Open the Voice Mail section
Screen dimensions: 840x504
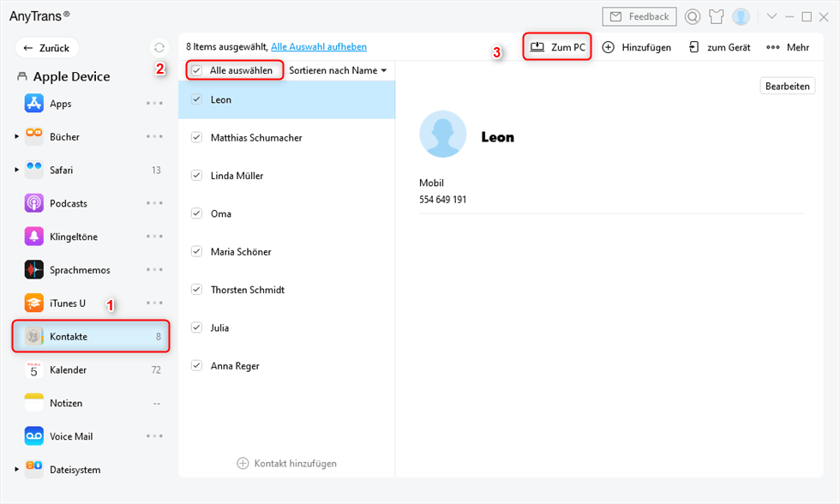(74, 436)
